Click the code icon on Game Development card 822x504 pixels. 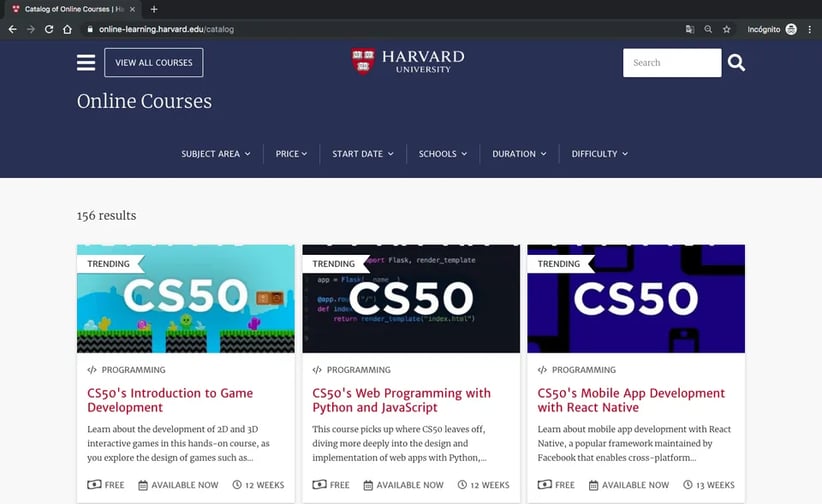click(92, 370)
